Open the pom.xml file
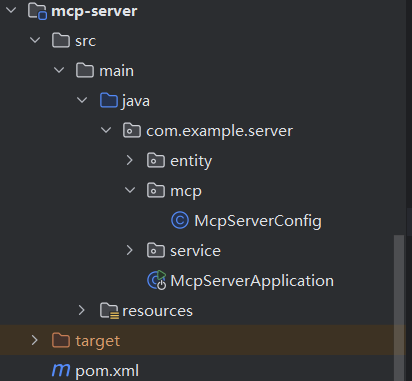 [107, 371]
